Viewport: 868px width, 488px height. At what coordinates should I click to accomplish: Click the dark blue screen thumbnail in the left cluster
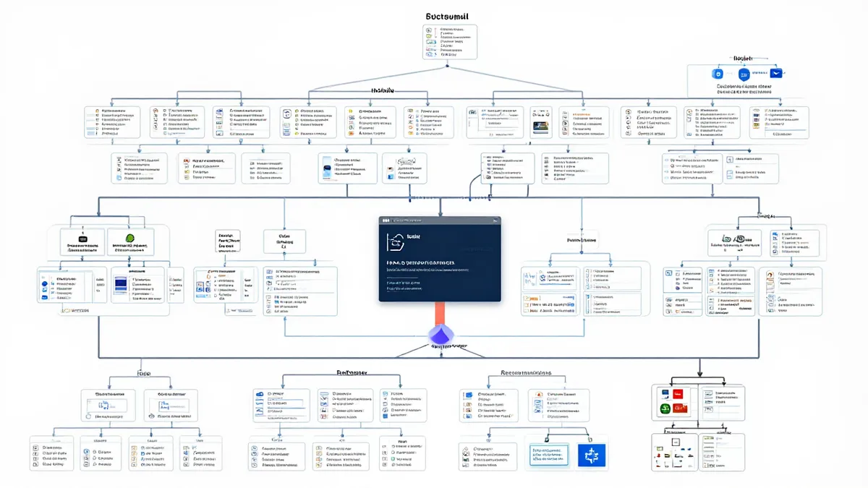tap(121, 283)
